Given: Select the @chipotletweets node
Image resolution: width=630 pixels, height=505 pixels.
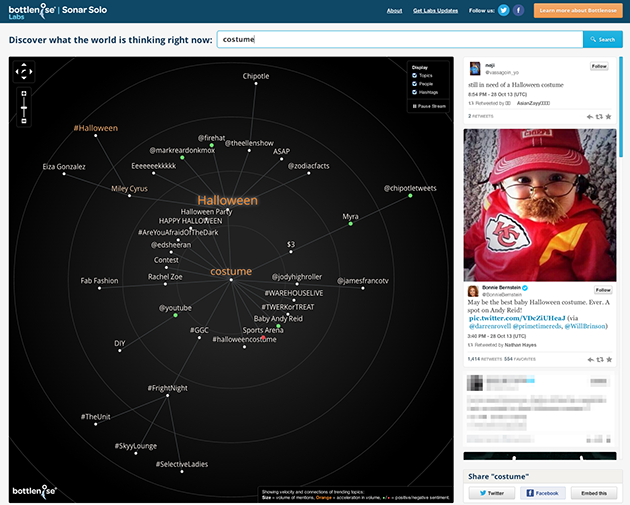Looking at the screenshot, I should pos(410,188).
